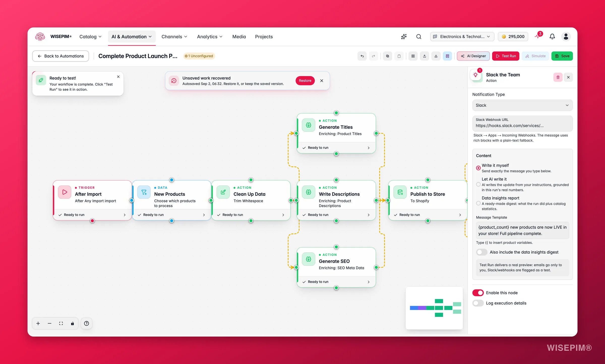Toggle Enable this node switch
Screen dimensions: 605x364
(x=478, y=293)
